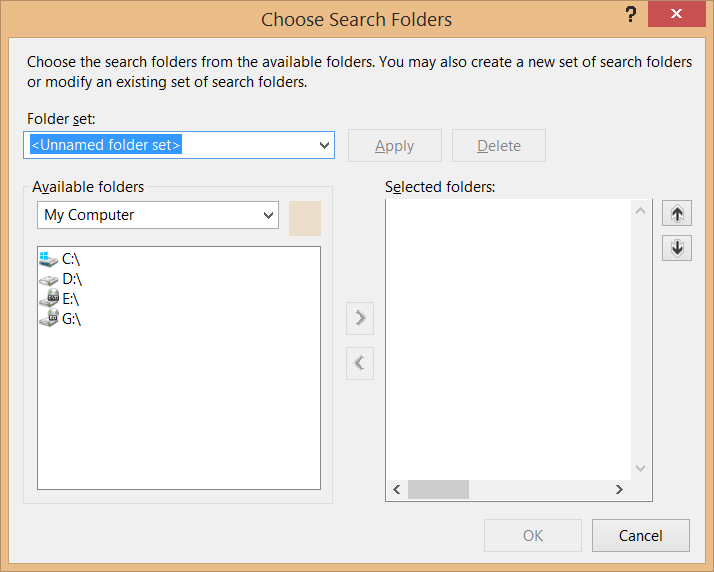Viewport: 714px width, 572px height.
Task: Click the Selected folders scroll-right arrow
Action: tap(619, 490)
